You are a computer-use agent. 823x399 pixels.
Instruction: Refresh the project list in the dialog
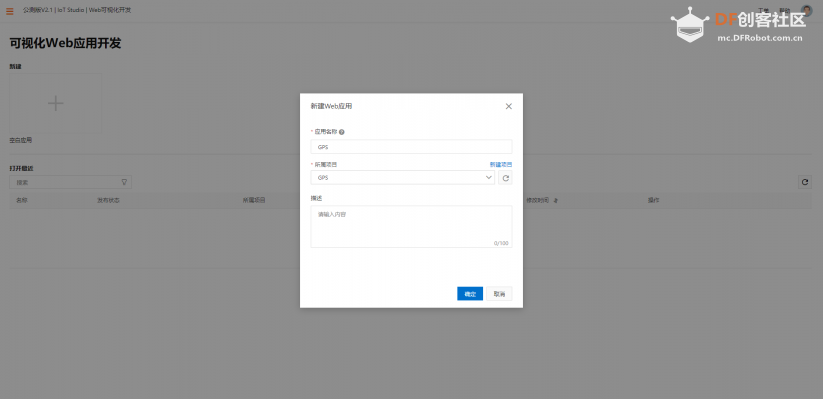[x=505, y=178]
